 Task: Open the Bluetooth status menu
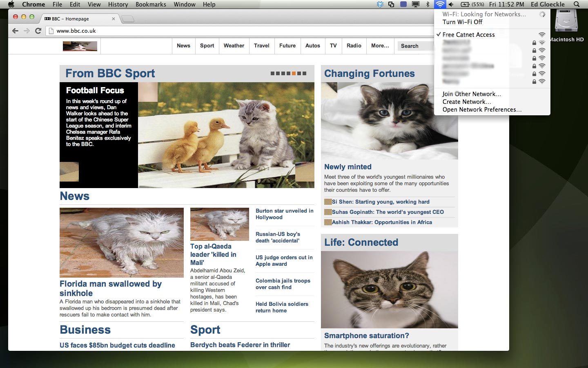[428, 4]
